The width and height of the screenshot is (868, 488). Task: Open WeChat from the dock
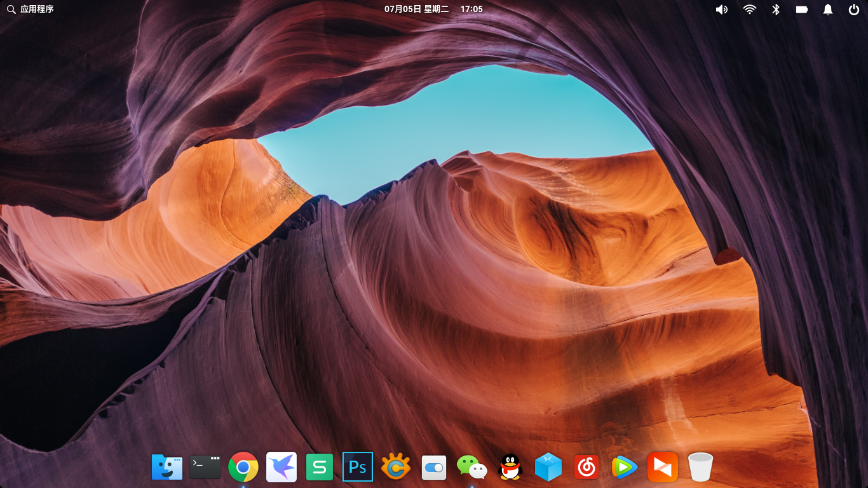[x=472, y=468]
